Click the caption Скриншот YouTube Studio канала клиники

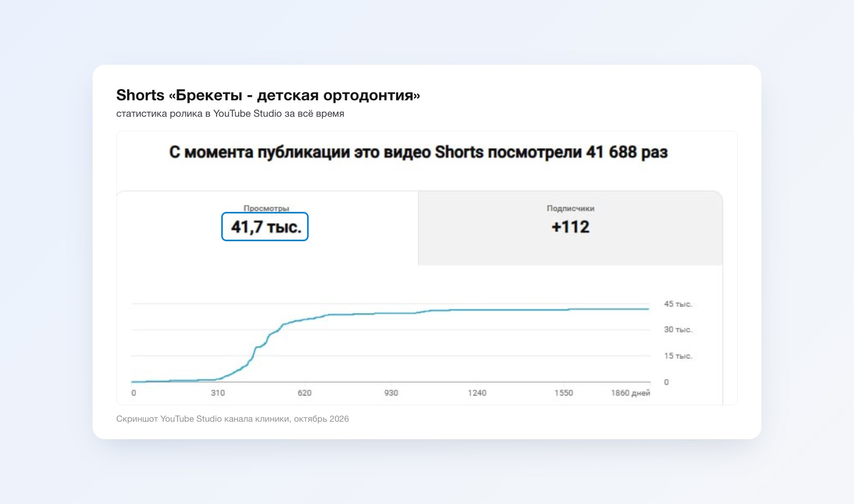click(x=233, y=419)
